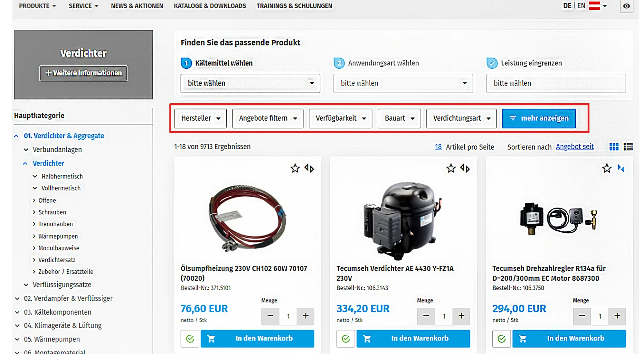The width and height of the screenshot is (644, 354).
Task: Click Angebot seit sort link
Action: tap(574, 147)
